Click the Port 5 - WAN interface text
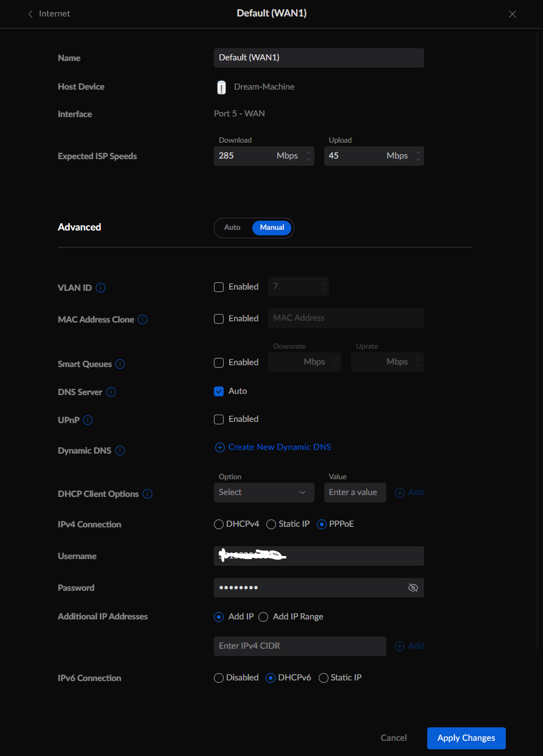 coord(240,113)
